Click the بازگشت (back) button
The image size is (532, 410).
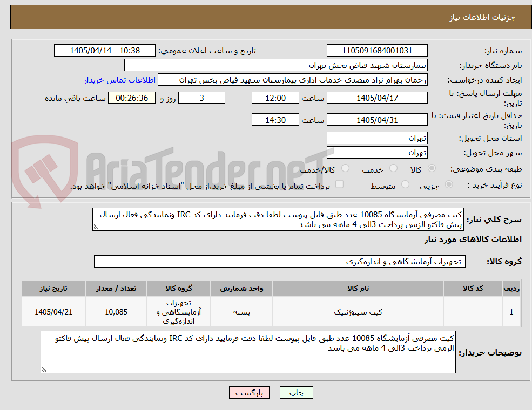[x=249, y=392]
